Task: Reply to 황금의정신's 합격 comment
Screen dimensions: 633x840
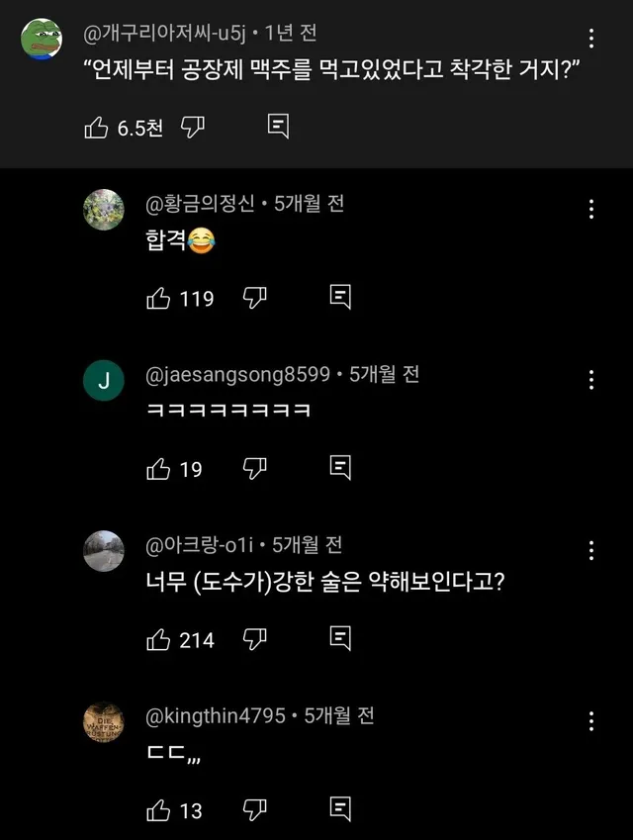Action: pyautogui.click(x=340, y=298)
